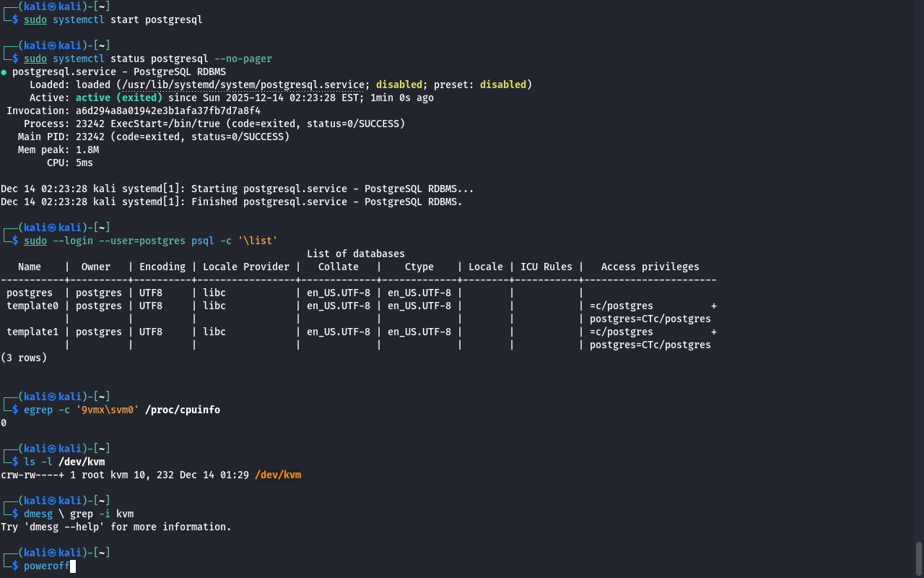
Task: Click the "Access privileges" column header
Action: [650, 267]
